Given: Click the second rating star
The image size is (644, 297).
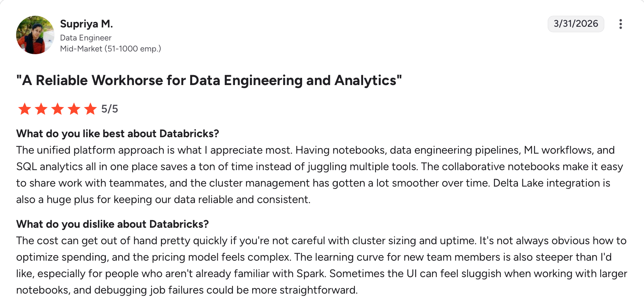Looking at the screenshot, I should 41,109.
